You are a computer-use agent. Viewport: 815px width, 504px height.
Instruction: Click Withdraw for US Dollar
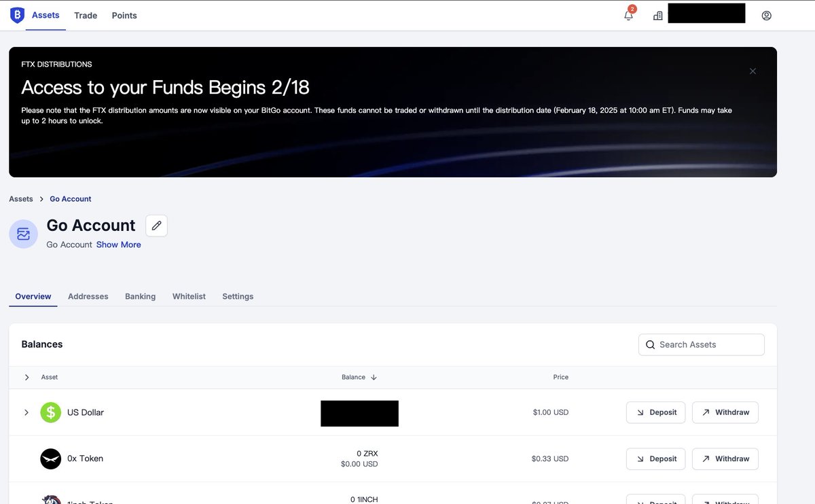[x=725, y=412]
